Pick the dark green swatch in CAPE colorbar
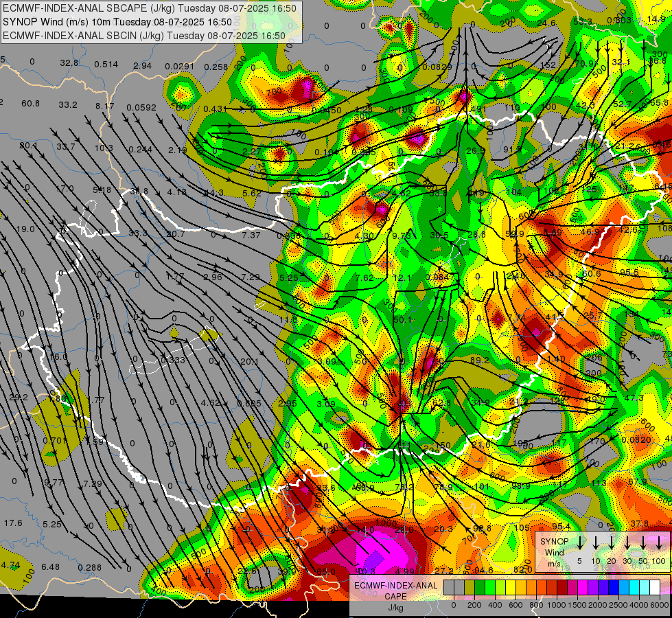 pyautogui.click(x=480, y=588)
